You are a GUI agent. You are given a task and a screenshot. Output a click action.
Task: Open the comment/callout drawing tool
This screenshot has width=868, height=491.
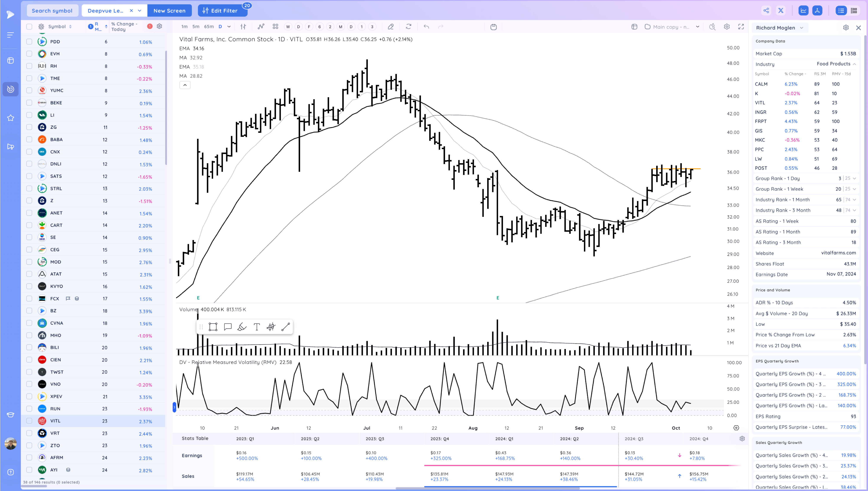227,326
